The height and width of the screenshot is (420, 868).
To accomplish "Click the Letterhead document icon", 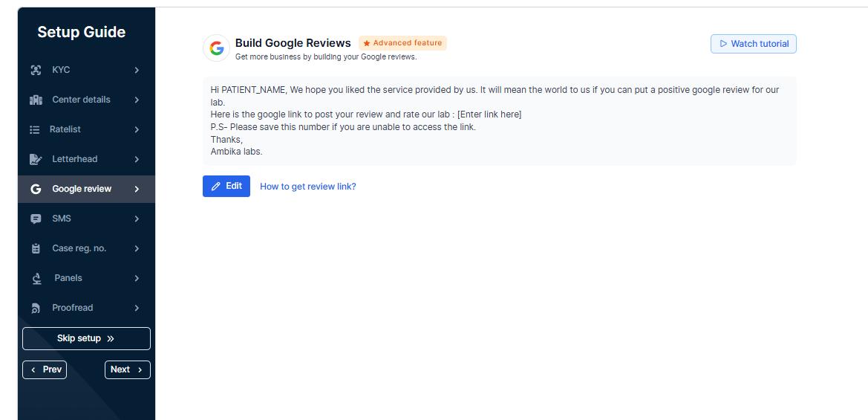I will pos(36,159).
